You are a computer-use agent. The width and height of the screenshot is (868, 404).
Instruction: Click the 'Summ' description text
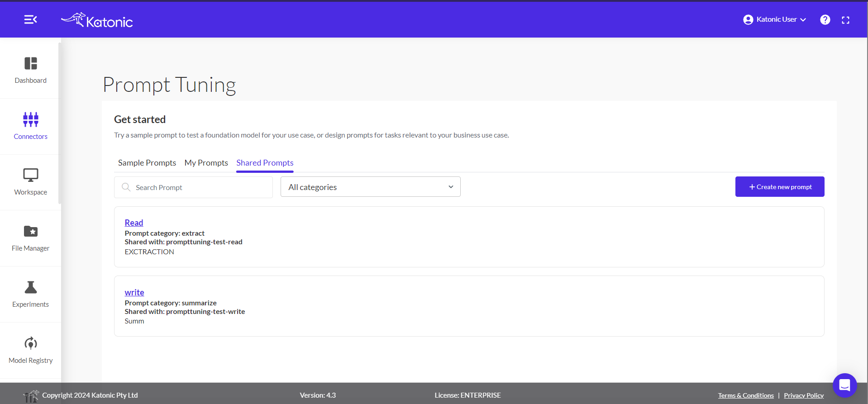point(134,321)
